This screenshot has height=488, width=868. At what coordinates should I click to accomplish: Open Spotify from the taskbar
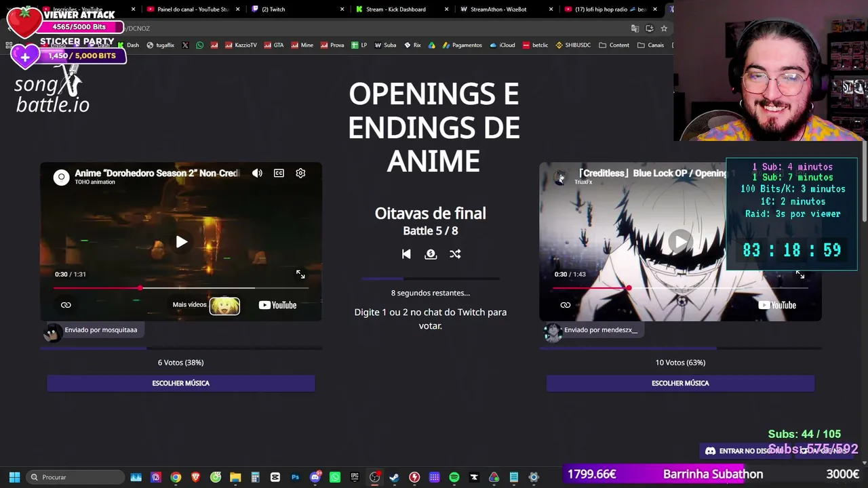(454, 477)
